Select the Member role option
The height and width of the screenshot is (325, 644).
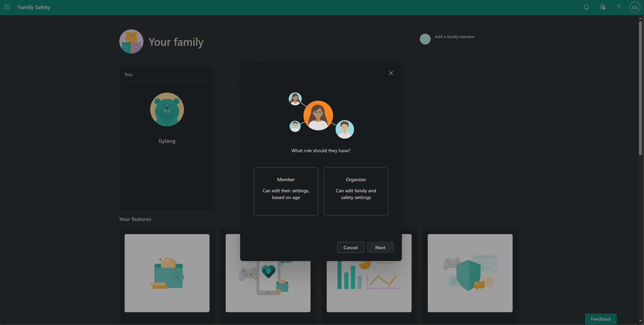tap(286, 191)
